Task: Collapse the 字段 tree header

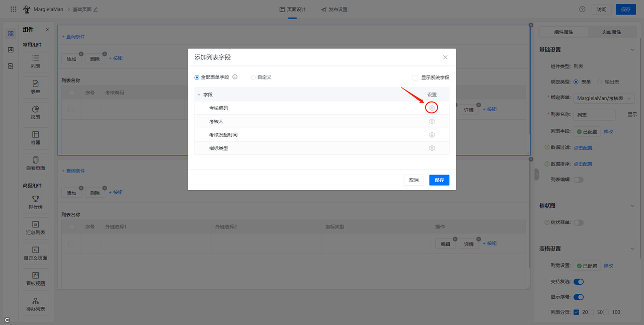Action: pos(199,95)
